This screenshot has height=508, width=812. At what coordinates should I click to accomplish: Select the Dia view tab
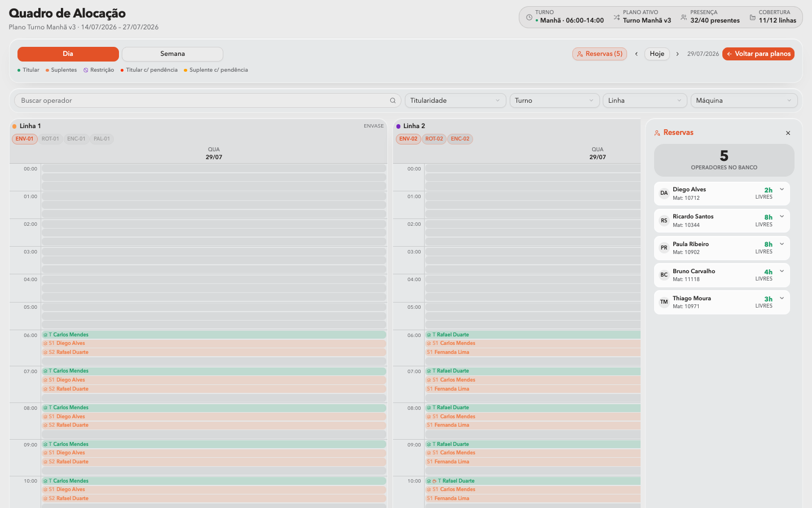[x=68, y=54]
